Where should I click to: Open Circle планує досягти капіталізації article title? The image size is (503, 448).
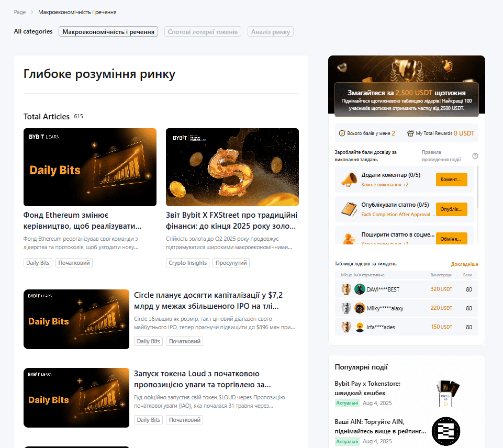click(208, 300)
